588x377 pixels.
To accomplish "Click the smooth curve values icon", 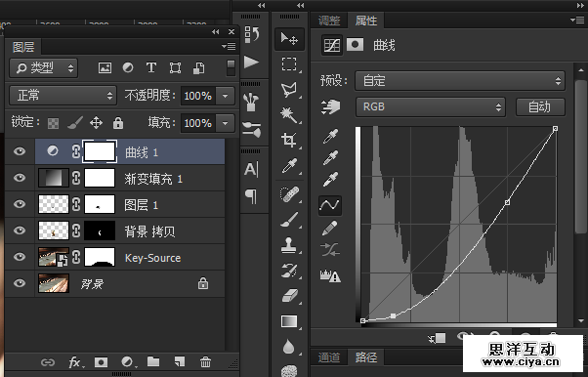I will [x=330, y=249].
